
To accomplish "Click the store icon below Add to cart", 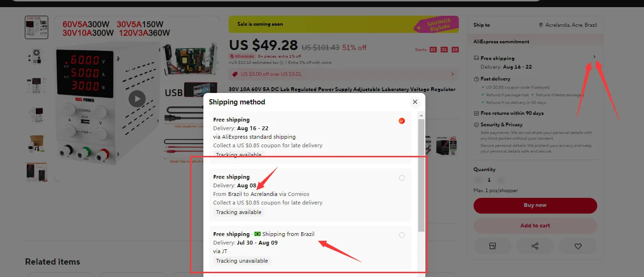I will tap(493, 246).
